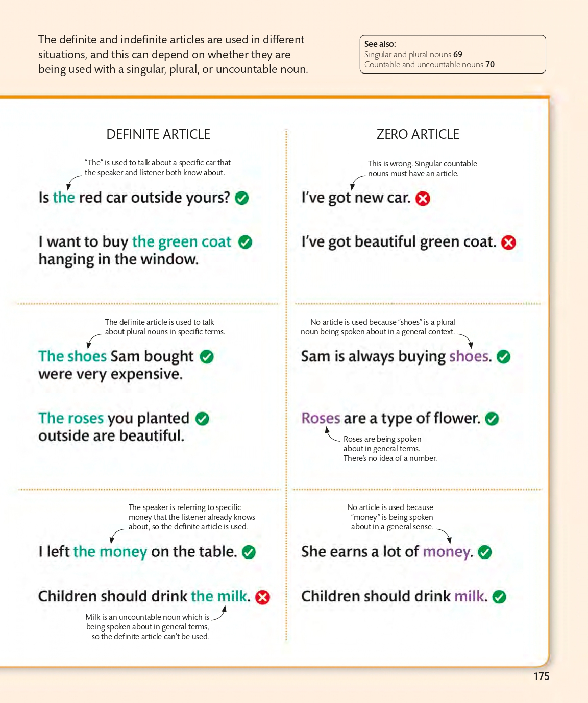Click green check after "earns a lot of money."
Viewport: 588px width, 703px height.
[485, 552]
